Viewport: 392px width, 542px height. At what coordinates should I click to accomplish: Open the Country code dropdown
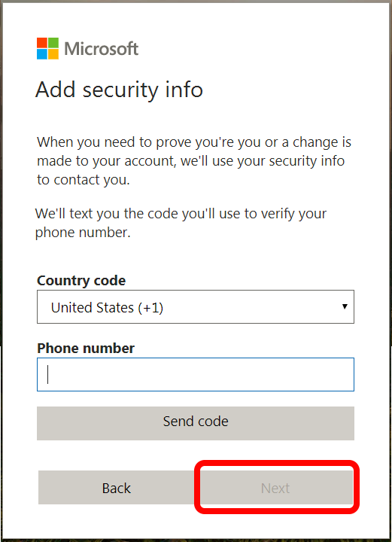tap(196, 307)
